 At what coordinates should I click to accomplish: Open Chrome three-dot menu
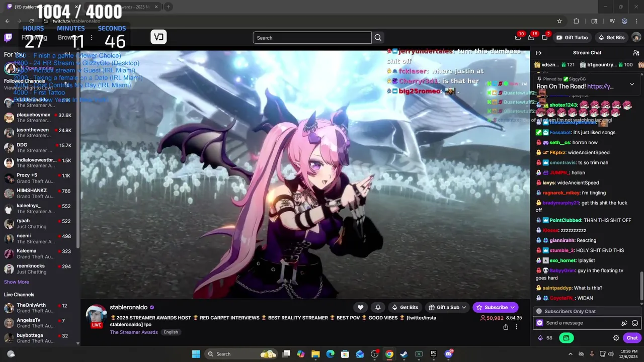point(636,21)
